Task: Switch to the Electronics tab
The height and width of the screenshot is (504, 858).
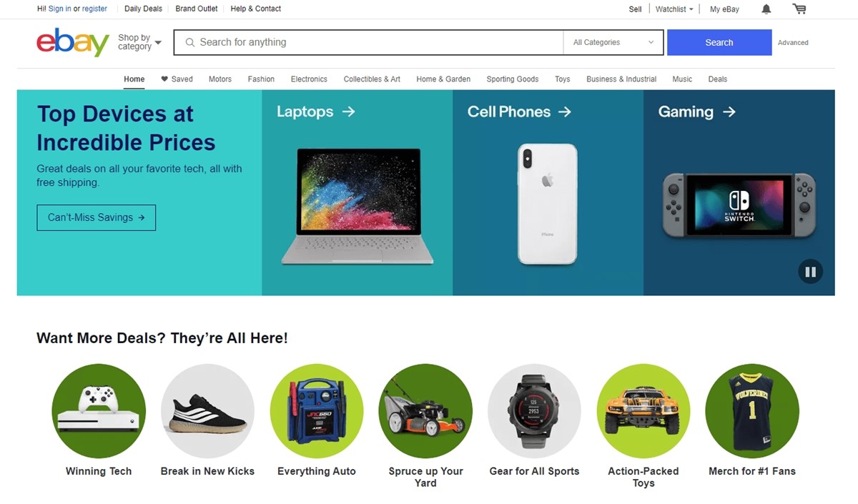Action: (309, 79)
